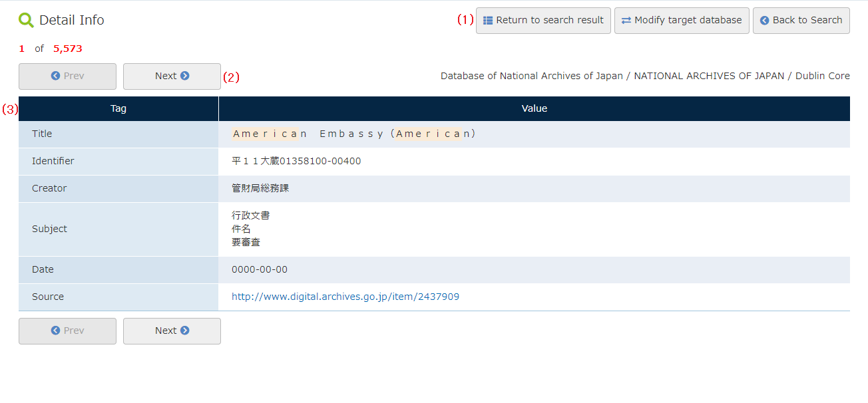The image size is (868, 403).
Task: Go Back to Search
Action: tap(801, 21)
